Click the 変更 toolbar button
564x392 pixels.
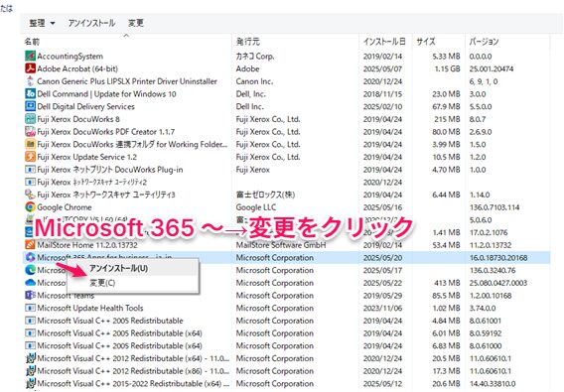coord(136,23)
